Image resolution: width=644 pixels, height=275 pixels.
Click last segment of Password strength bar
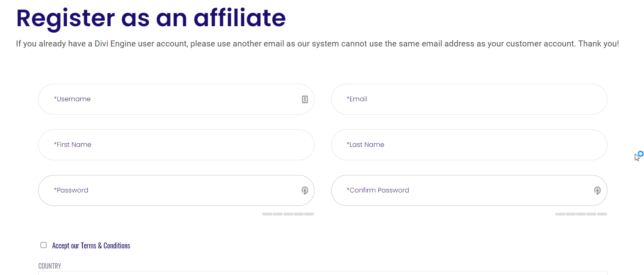click(309, 214)
